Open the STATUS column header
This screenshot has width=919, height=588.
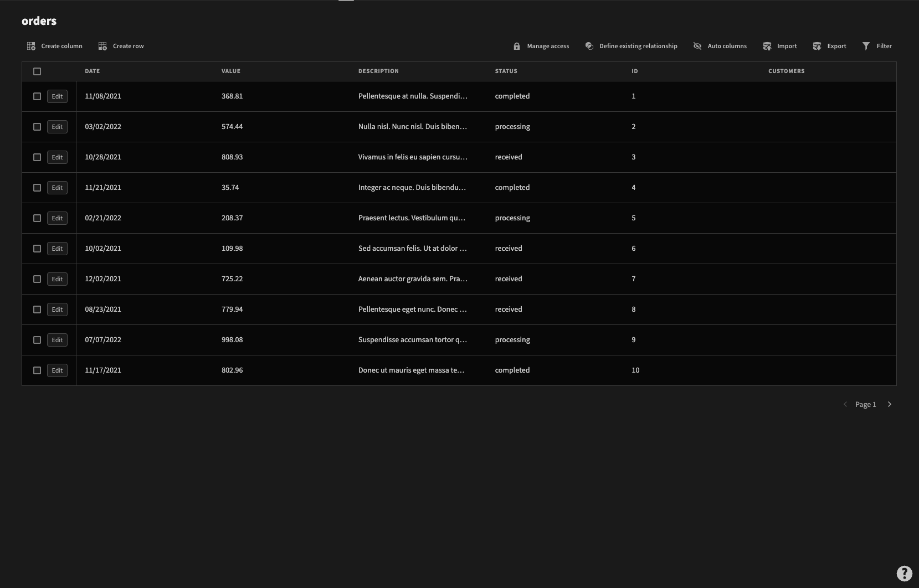(506, 71)
